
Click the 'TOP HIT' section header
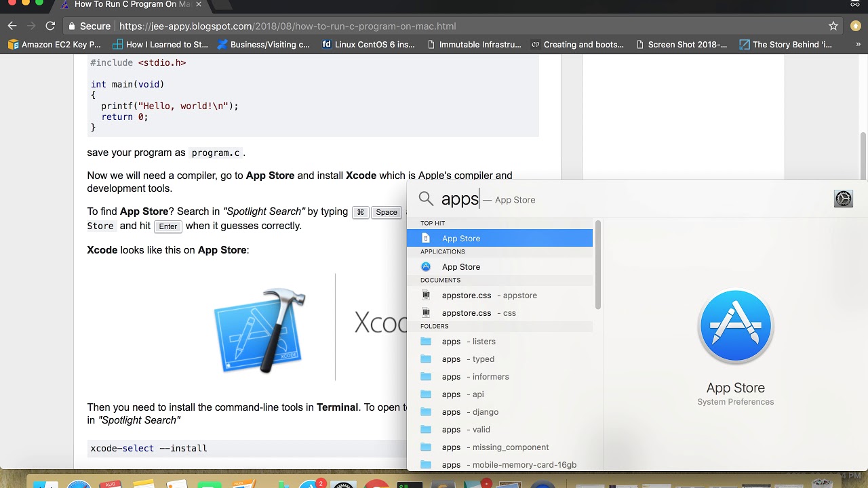coord(433,223)
